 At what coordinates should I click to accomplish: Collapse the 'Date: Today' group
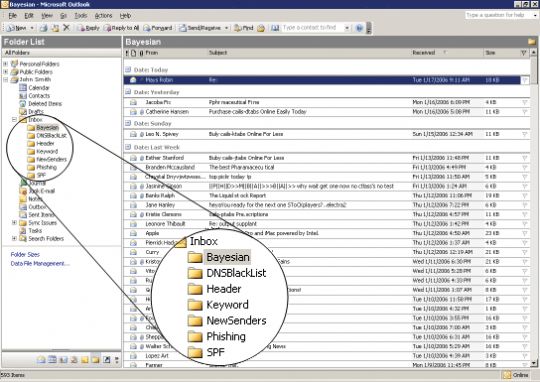[x=128, y=70]
